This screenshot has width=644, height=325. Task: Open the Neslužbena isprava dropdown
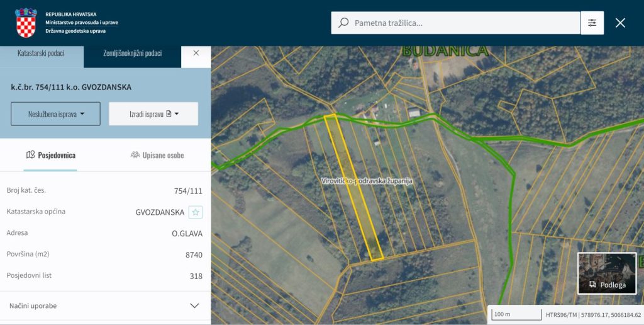coord(55,114)
